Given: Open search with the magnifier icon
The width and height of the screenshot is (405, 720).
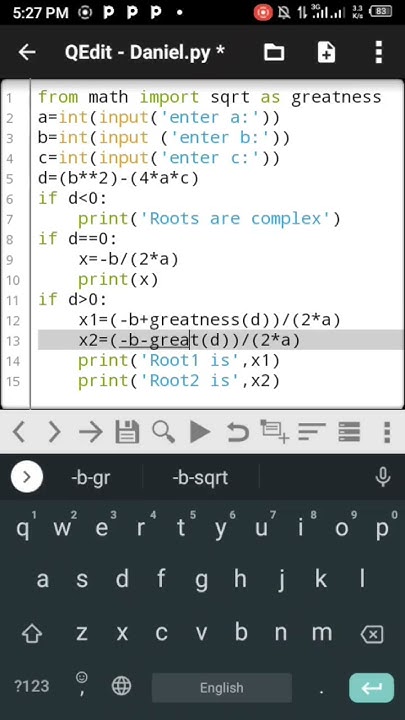Looking at the screenshot, I should pos(163,432).
